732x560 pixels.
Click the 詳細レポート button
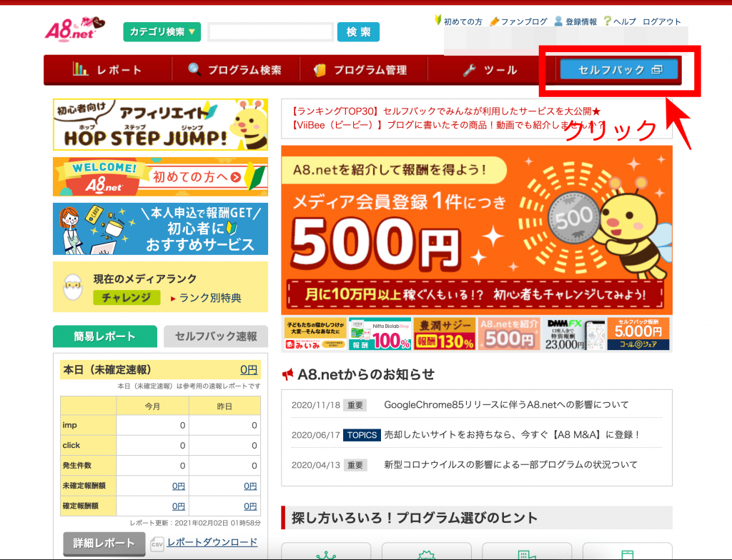click(104, 544)
